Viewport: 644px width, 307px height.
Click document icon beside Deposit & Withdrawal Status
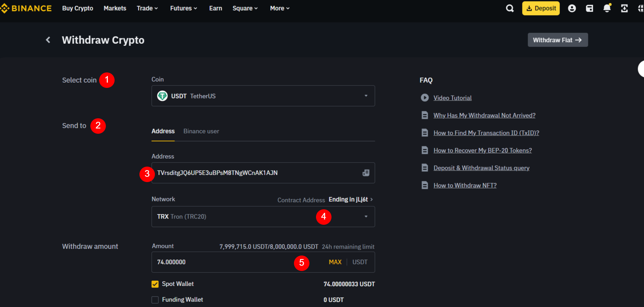(425, 168)
